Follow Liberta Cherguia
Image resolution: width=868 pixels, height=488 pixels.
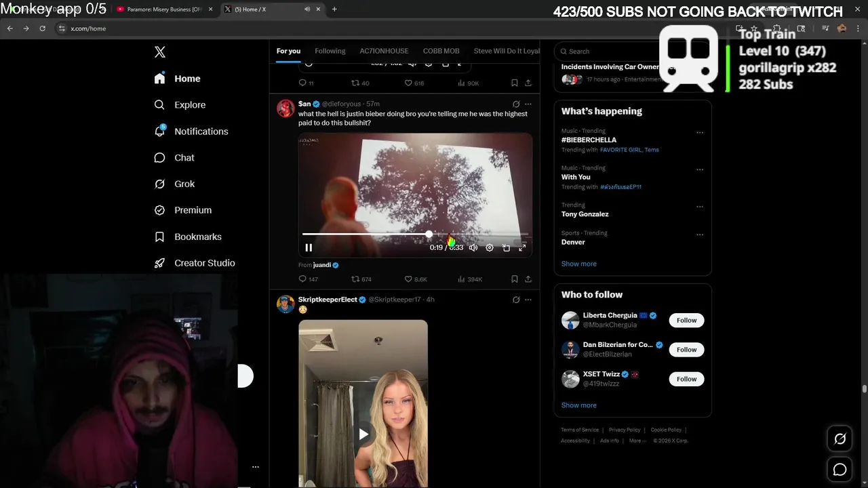coord(686,321)
